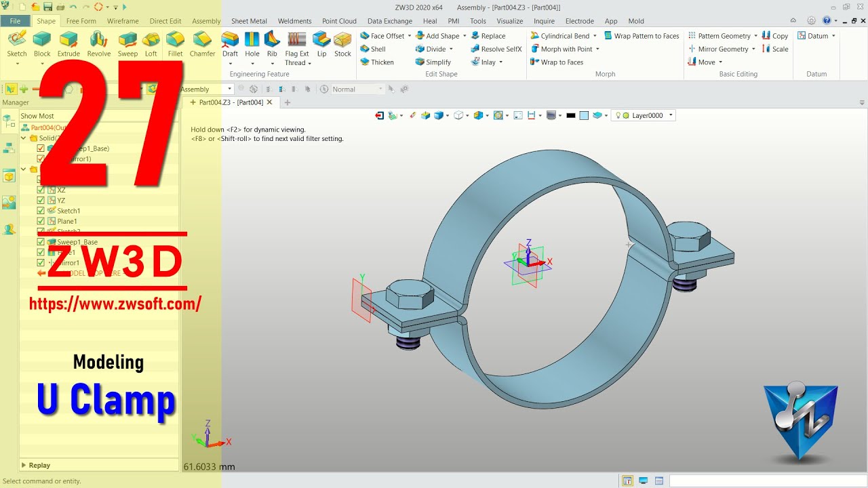
Task: Open the Move dropdown in Basic Editing
Action: tap(720, 62)
